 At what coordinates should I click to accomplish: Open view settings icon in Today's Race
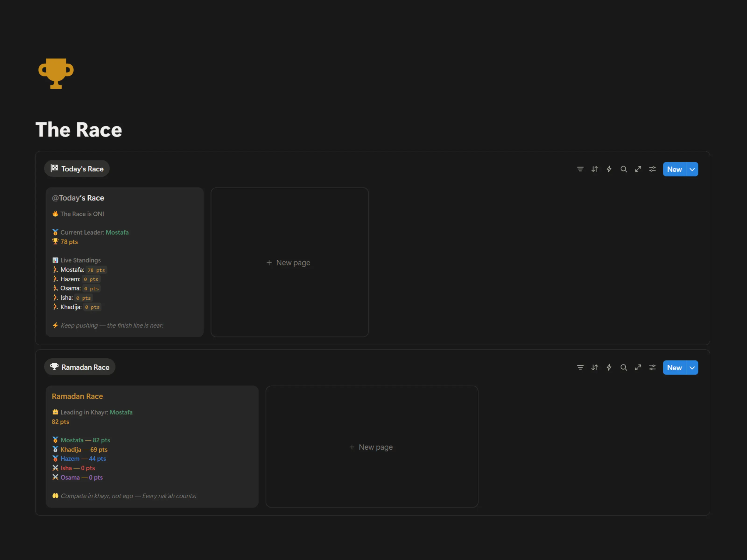coord(652,169)
